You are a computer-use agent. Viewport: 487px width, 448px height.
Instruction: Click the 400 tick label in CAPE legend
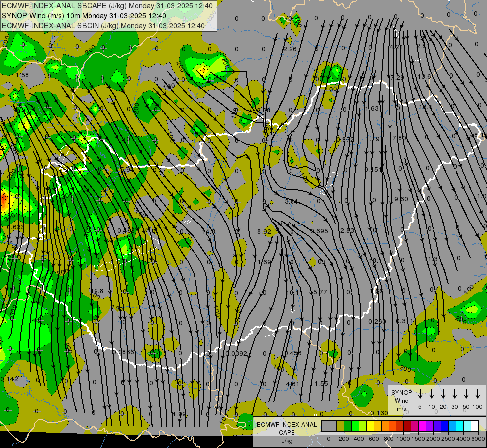tap(359, 439)
